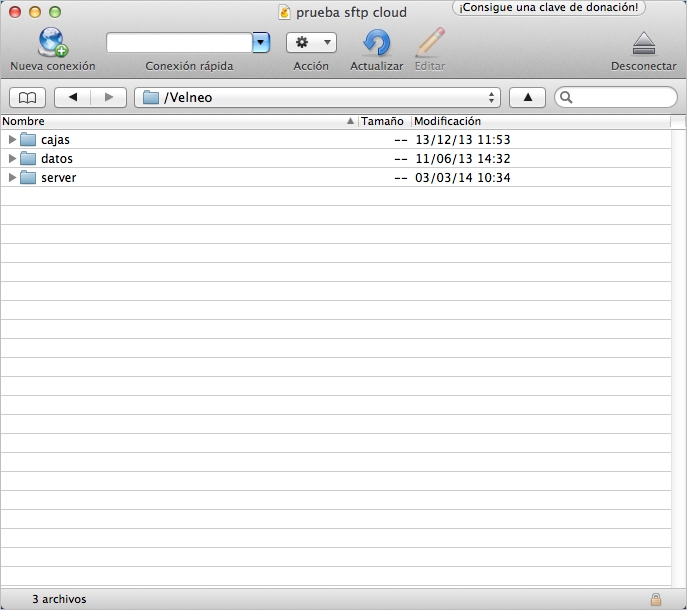Viewport: 687px width, 610px height.
Task: Expand the datos folder disclosure triangle
Action: [x=12, y=159]
